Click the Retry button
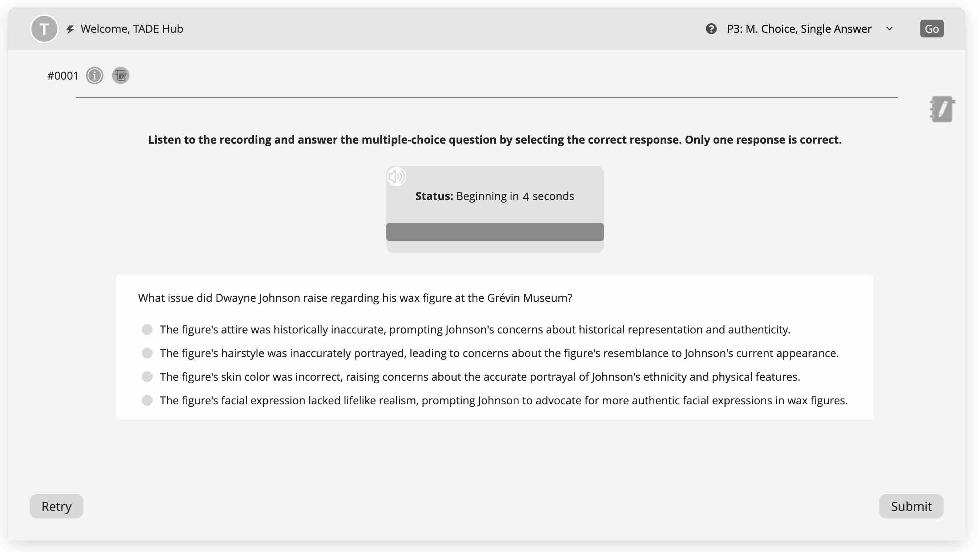 click(56, 506)
